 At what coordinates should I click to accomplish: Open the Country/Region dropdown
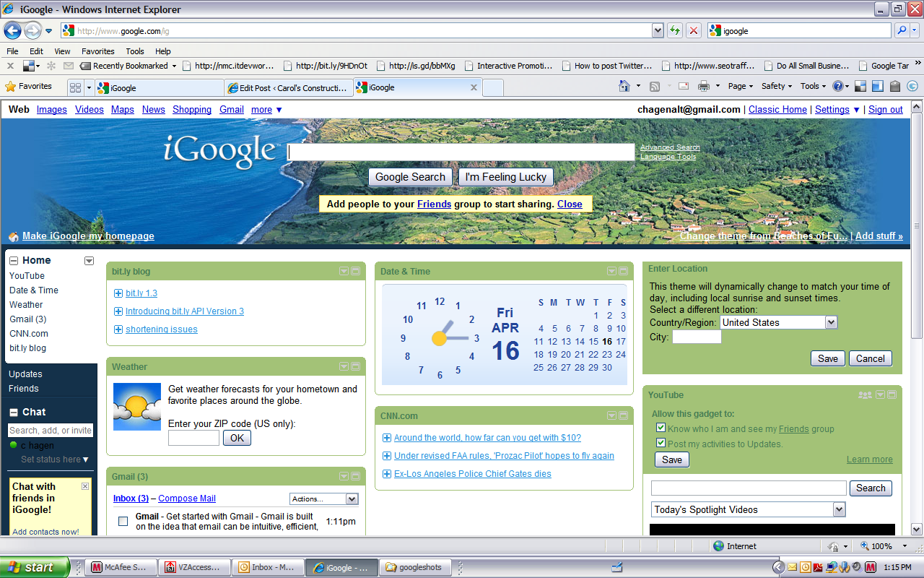(x=831, y=322)
